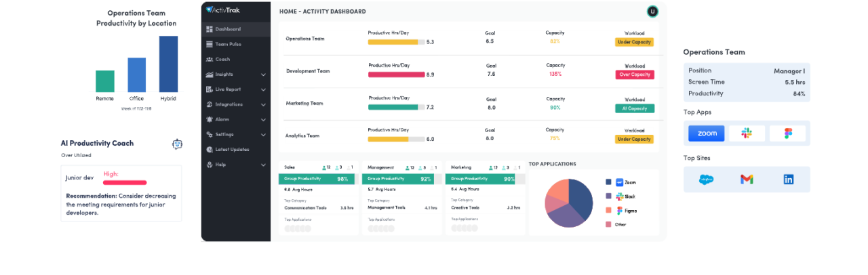Expand the Live Report menu chevron

pyautogui.click(x=263, y=89)
